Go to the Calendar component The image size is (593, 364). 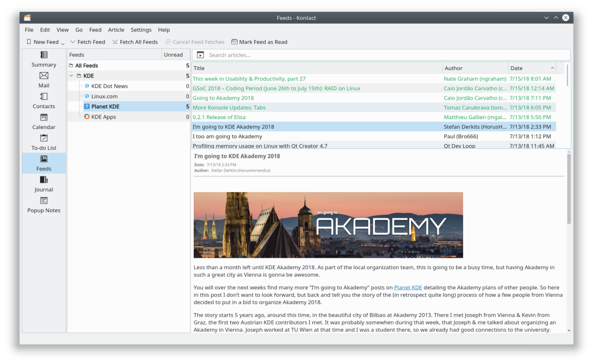click(x=44, y=121)
